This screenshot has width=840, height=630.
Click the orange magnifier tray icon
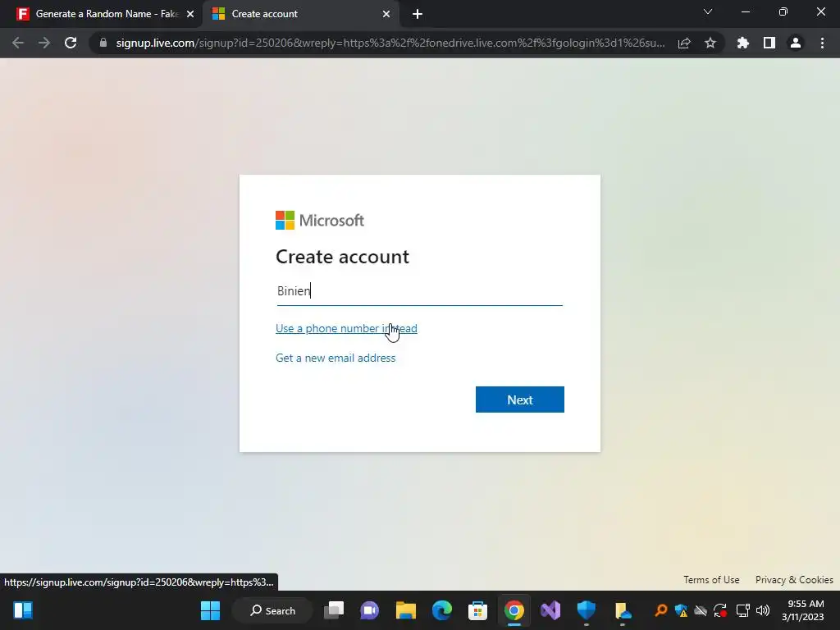pyautogui.click(x=661, y=610)
